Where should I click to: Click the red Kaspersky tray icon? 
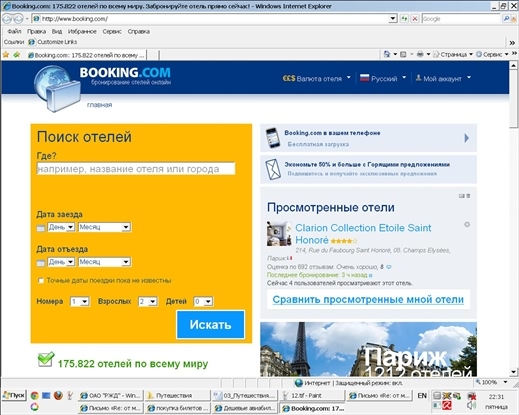(x=447, y=406)
